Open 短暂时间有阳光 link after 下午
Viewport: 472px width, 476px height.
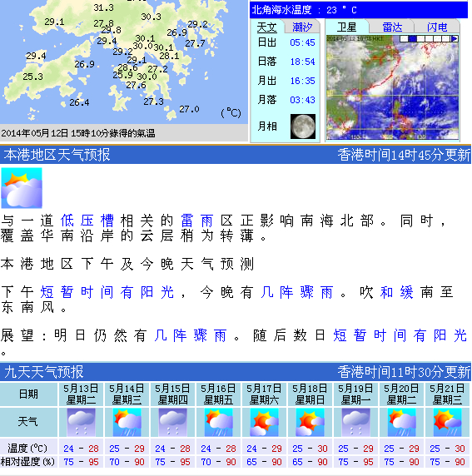[107, 293]
